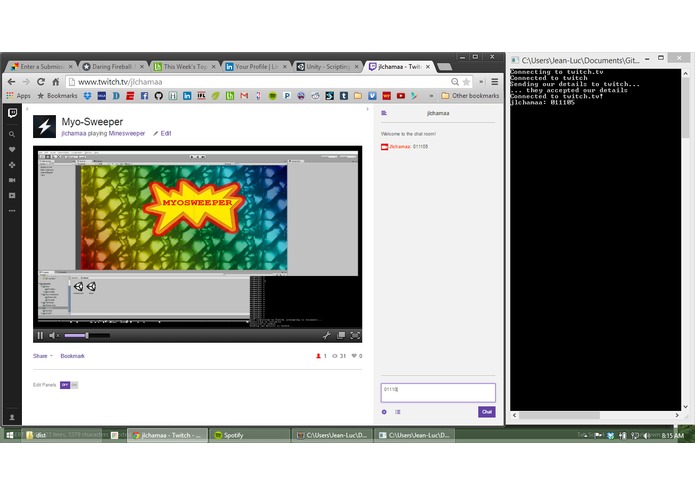Open the YouTube bookmark icon
Viewport: 695px width, 494px height.
pos(401,96)
